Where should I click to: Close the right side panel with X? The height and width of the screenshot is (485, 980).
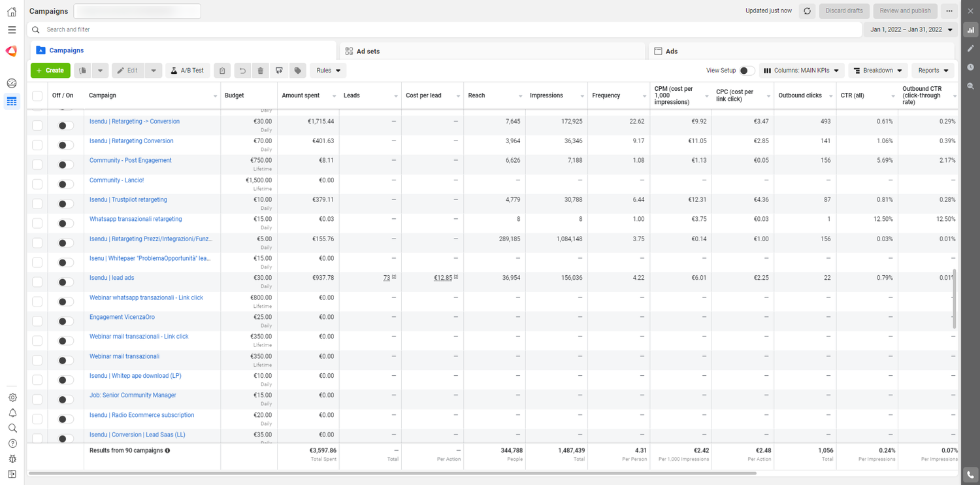pyautogui.click(x=971, y=11)
